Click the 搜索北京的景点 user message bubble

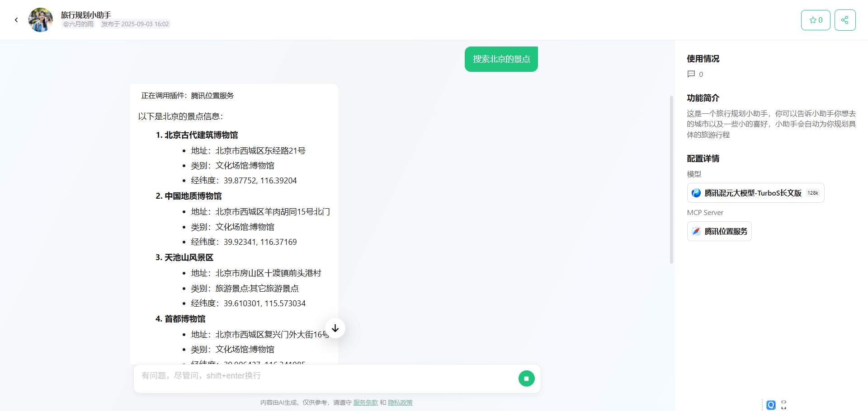click(x=501, y=59)
